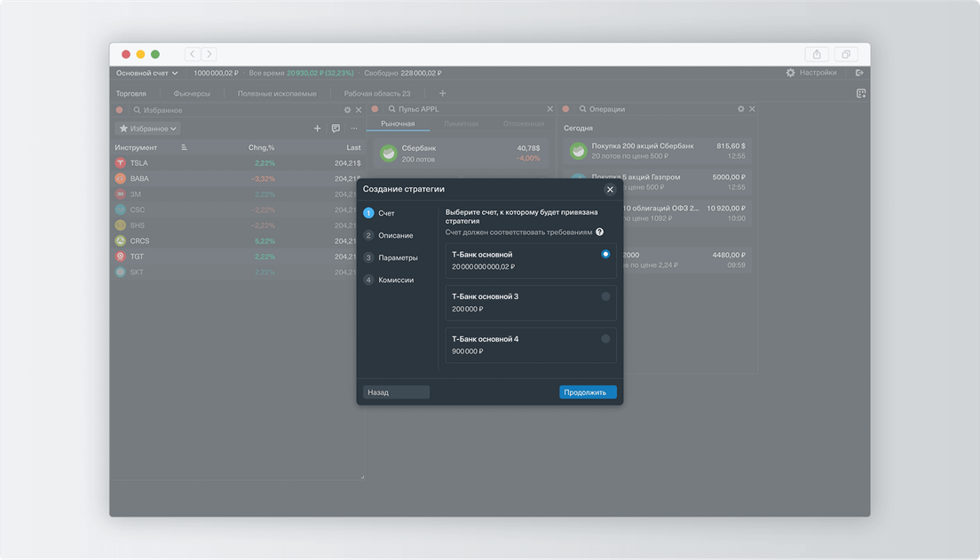Click the add workspace tab plus icon
Viewport: 980px width, 560px height.
(x=443, y=93)
